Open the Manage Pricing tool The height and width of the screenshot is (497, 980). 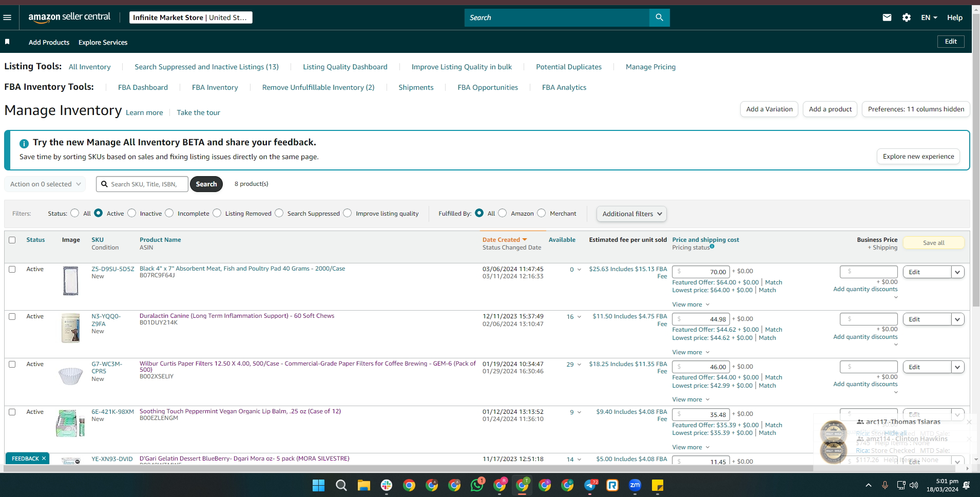pyautogui.click(x=650, y=67)
